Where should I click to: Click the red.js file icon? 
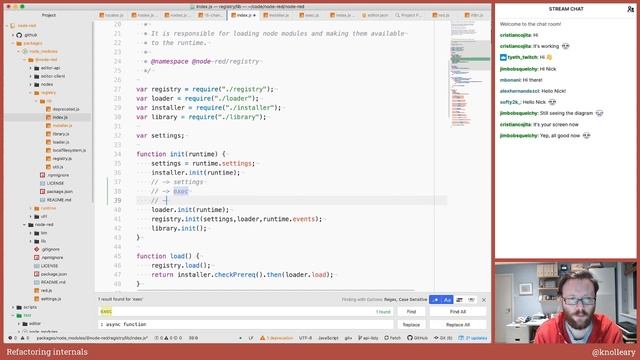37,291
